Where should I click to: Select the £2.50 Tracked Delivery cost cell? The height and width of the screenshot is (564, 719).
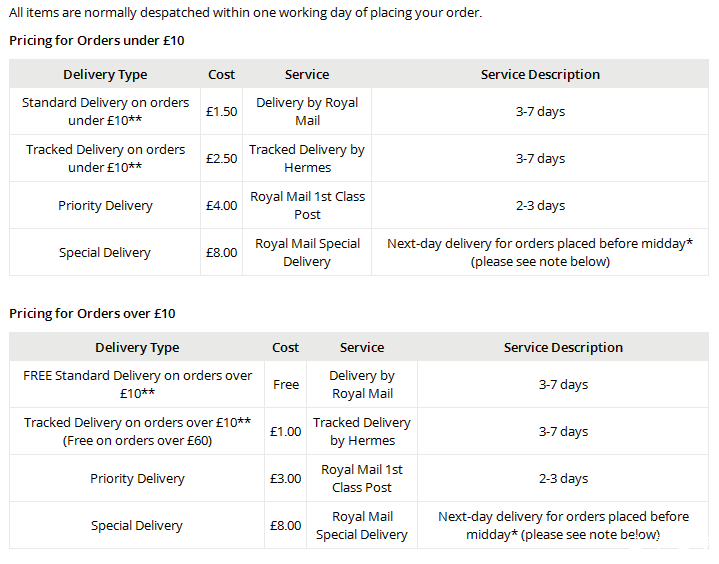(221, 159)
